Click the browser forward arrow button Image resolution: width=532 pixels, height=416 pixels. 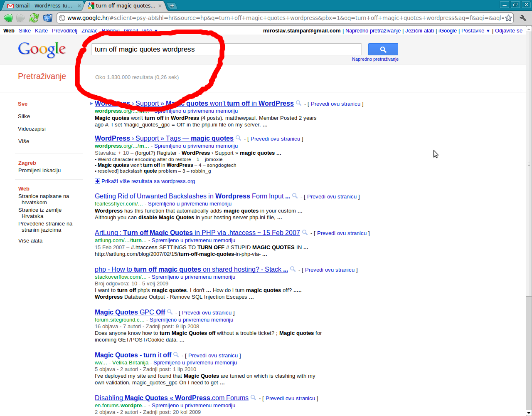[21, 18]
